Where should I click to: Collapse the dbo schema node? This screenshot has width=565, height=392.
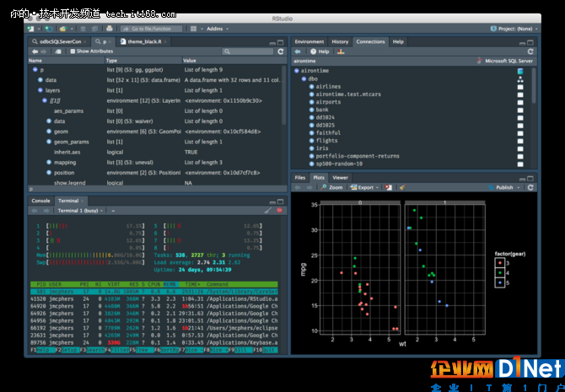[304, 79]
